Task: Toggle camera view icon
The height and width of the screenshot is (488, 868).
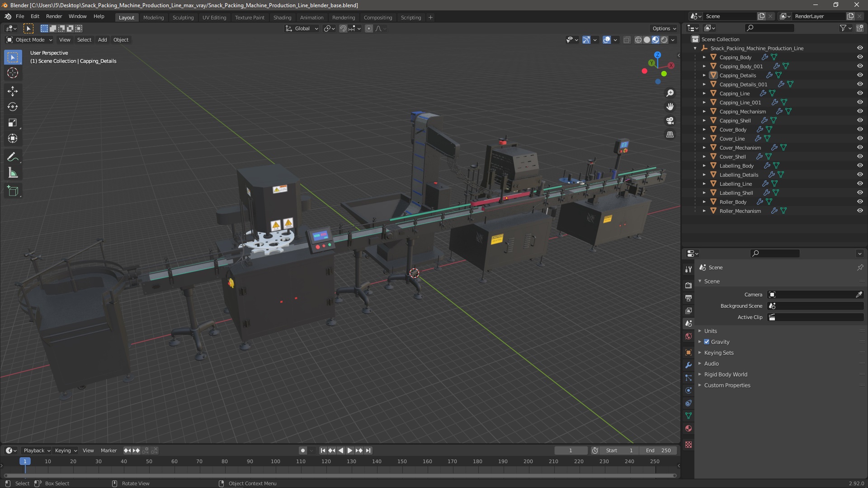Action: click(x=670, y=121)
